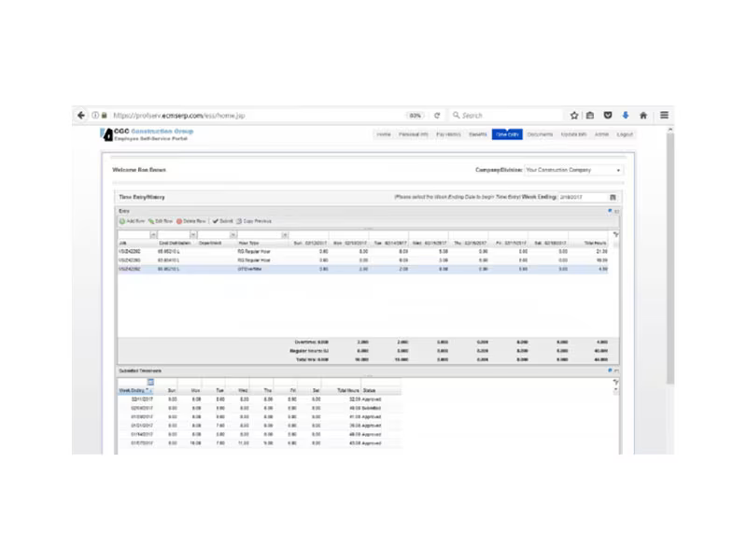The width and height of the screenshot is (747, 560).
Task: Bookmark this page with the star icon
Action: (574, 115)
